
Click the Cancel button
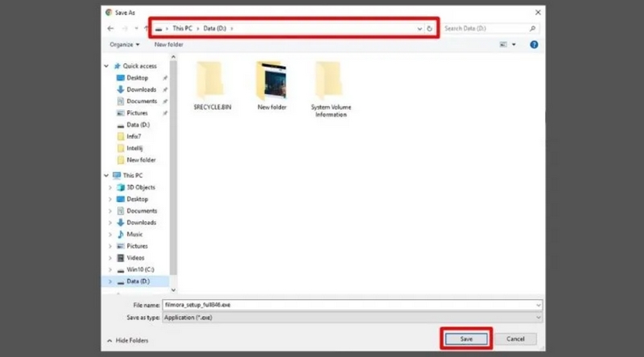click(x=515, y=339)
